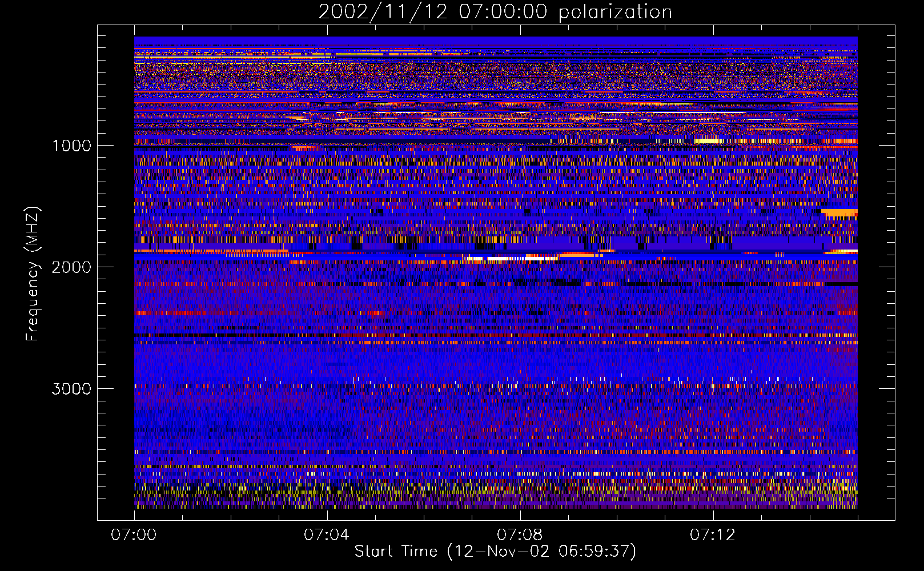Image resolution: width=924 pixels, height=571 pixels.
Task: Click the 07:04 time axis label
Action: [x=327, y=535]
